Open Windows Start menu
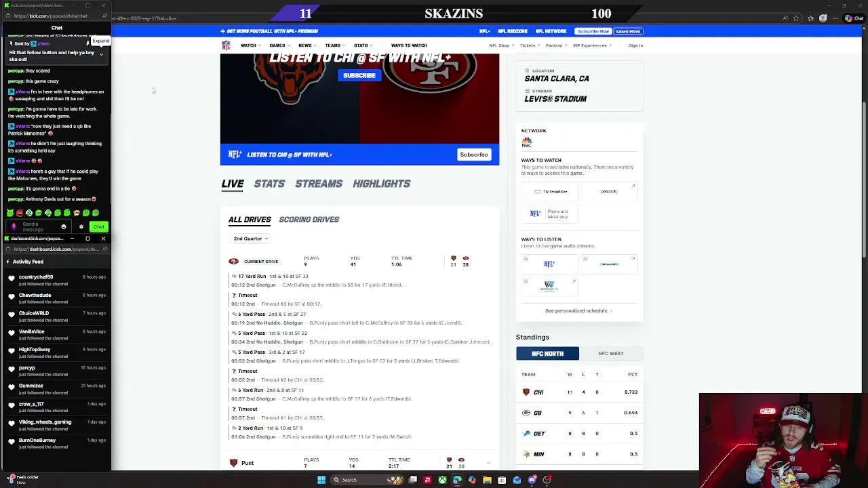The height and width of the screenshot is (488, 868). pos(321,480)
